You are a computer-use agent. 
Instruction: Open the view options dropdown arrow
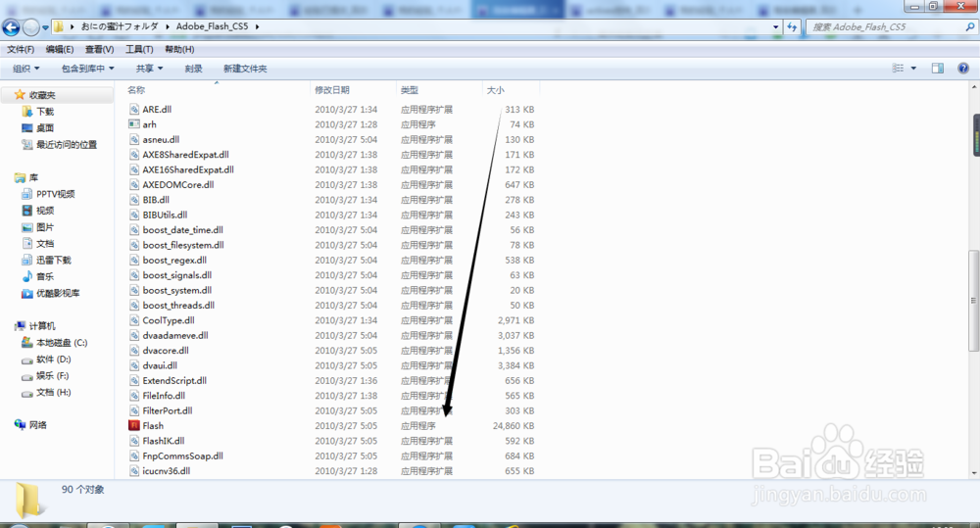(913, 69)
